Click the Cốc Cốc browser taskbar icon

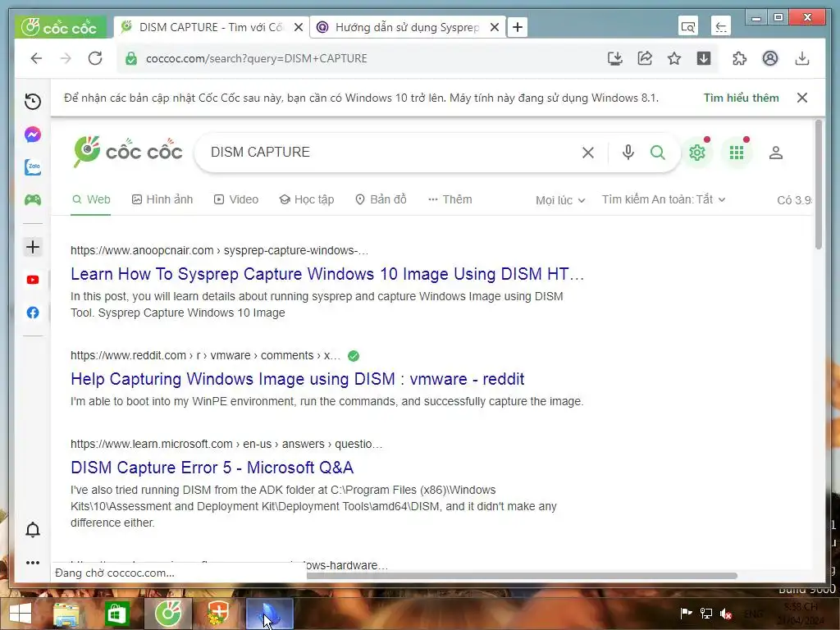pos(168,614)
